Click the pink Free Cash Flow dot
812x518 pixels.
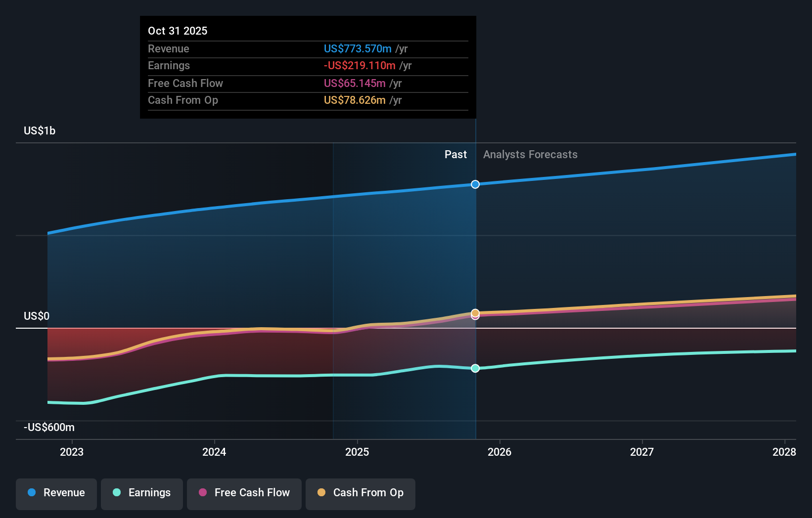(x=202, y=493)
